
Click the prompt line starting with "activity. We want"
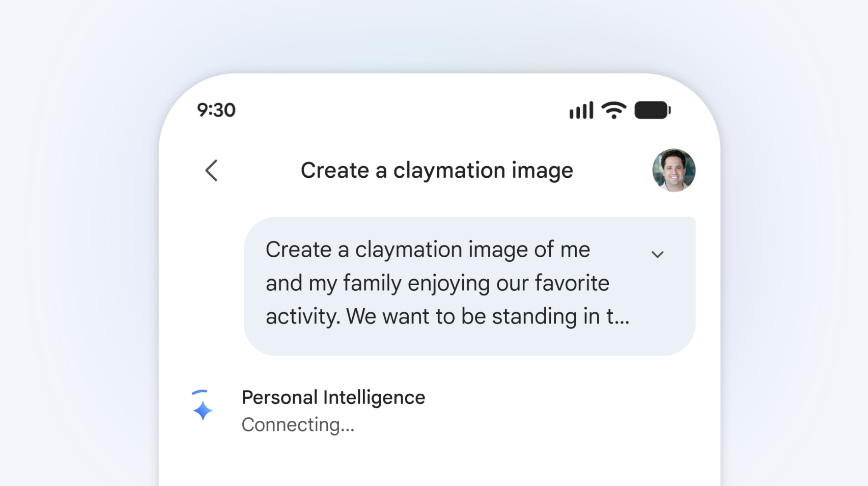point(447,316)
